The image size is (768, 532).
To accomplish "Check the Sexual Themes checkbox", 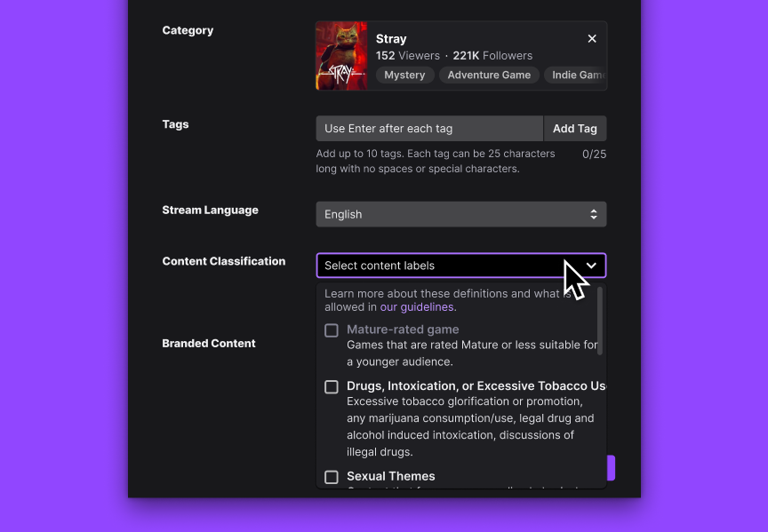I will pyautogui.click(x=332, y=477).
